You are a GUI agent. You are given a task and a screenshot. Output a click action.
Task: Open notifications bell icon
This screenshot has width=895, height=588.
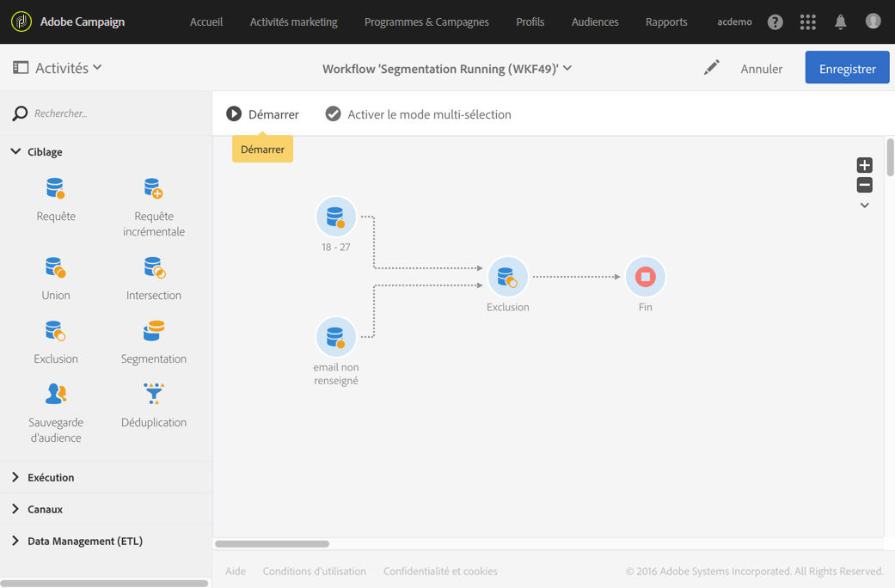pyautogui.click(x=840, y=21)
